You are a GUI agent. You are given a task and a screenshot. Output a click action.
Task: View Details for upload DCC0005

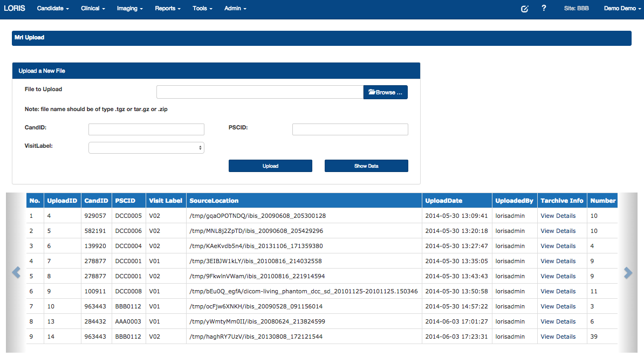[558, 216]
